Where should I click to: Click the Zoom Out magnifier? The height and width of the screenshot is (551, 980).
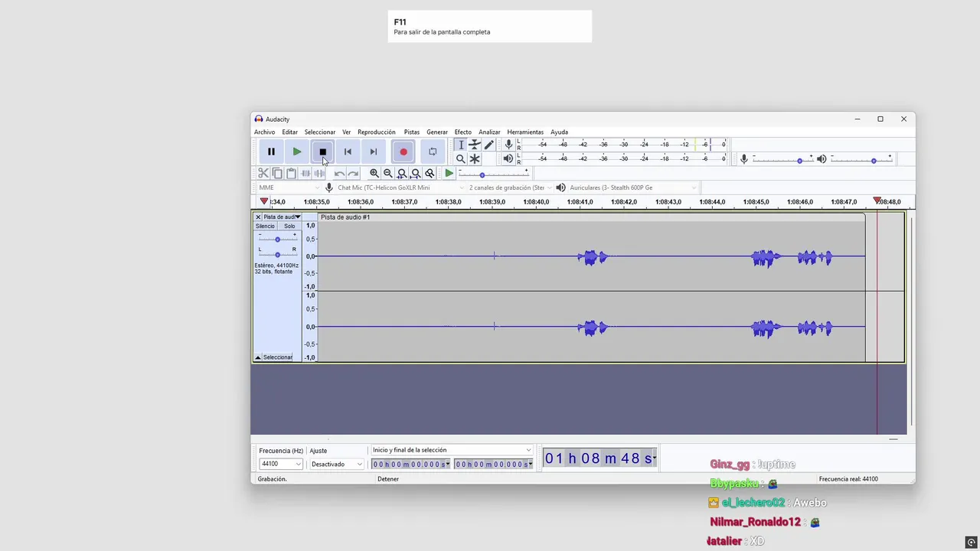(x=388, y=174)
